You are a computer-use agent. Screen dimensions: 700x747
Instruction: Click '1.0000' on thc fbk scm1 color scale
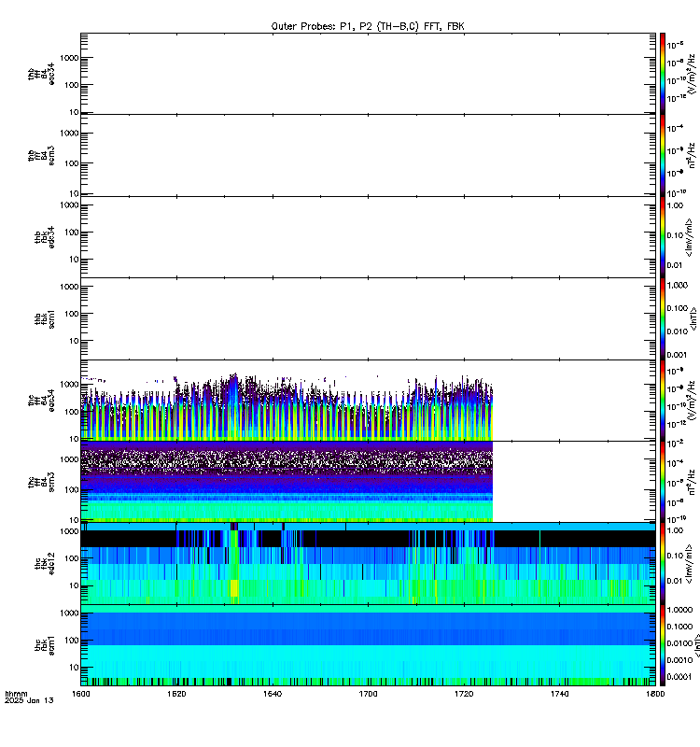point(679,610)
